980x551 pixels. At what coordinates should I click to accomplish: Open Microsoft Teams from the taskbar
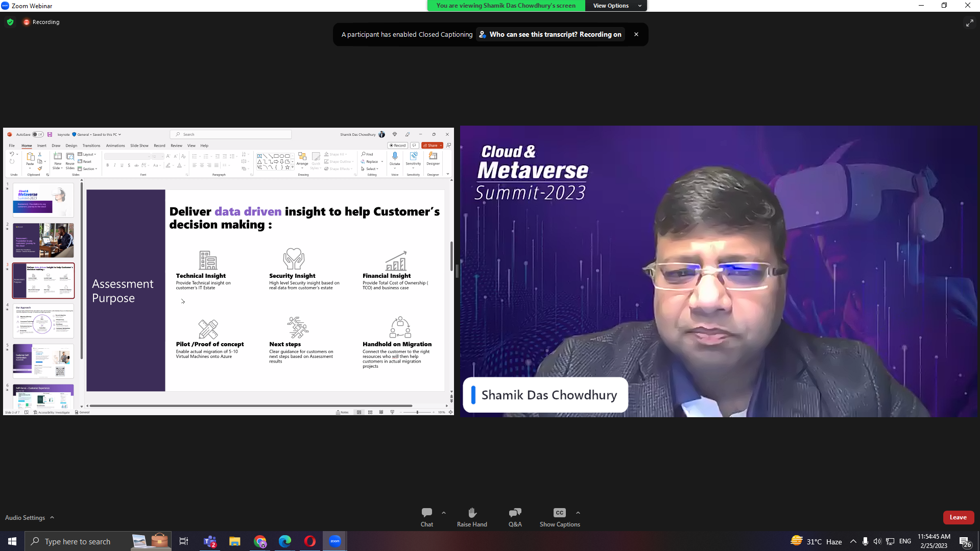[210, 541]
